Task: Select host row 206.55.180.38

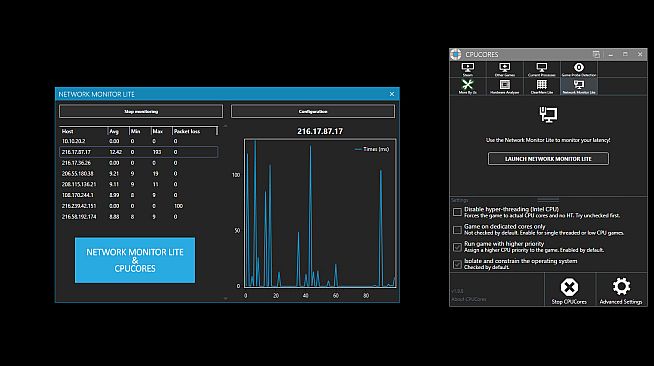Action: coord(138,173)
